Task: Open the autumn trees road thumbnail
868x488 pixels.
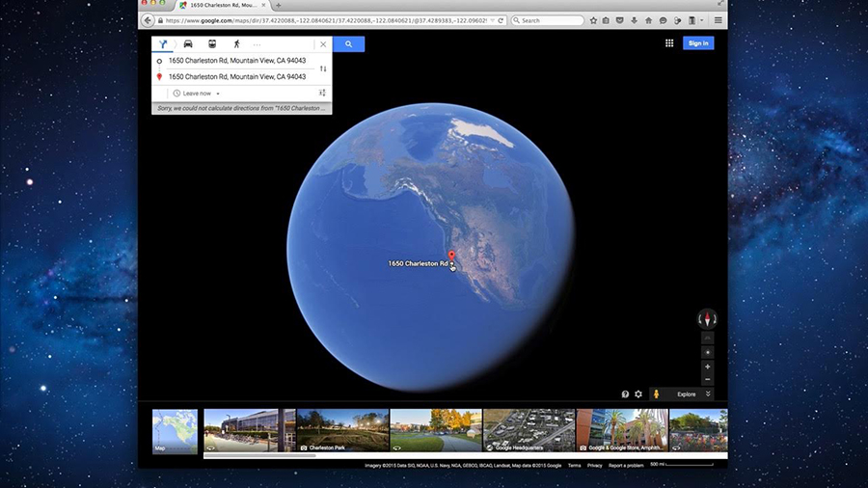Action: [x=436, y=430]
